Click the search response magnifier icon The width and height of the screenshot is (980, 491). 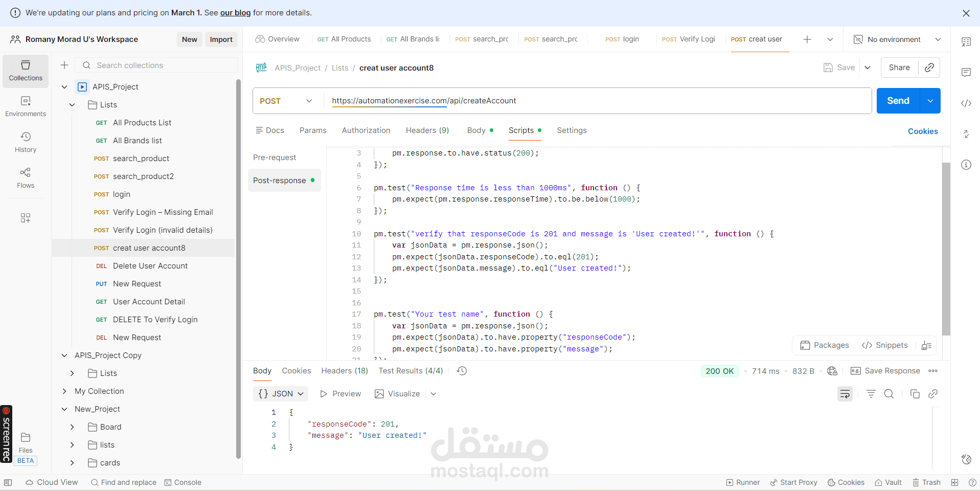[x=889, y=394]
